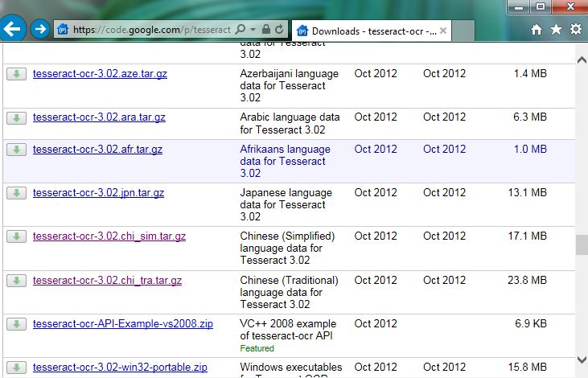This screenshot has width=588, height=378.
Task: Click the Windows executables description
Action: [291, 369]
